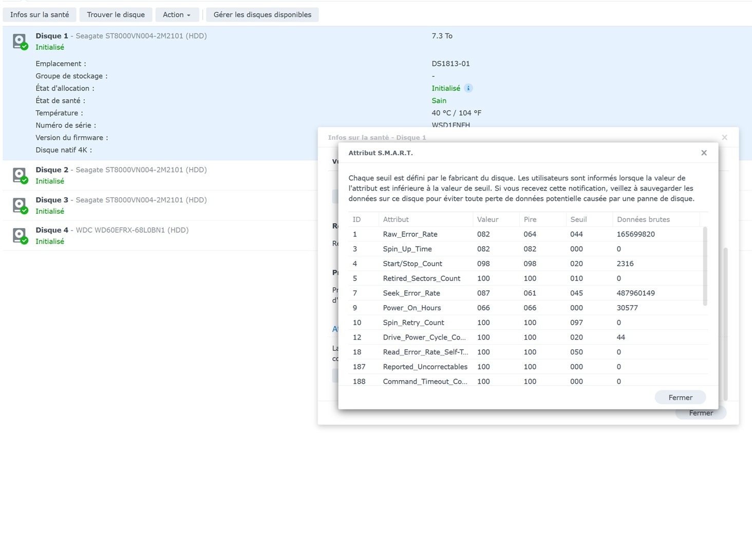
Task: Click Disque natif 4K label
Action: (64, 150)
